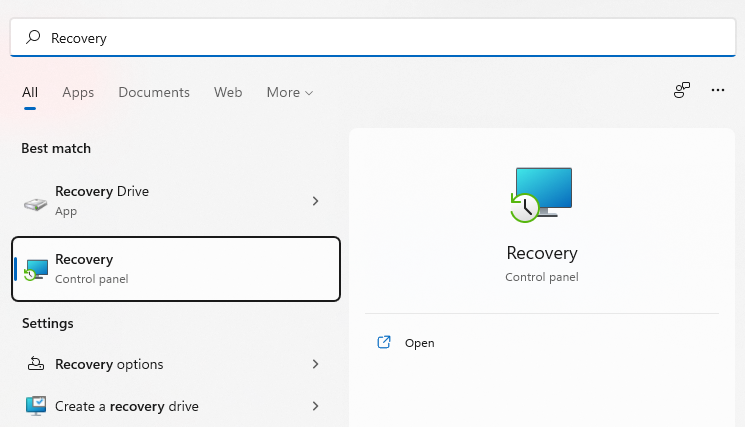745x427 pixels.
Task: Click the Open text in the preview pane
Action: [x=419, y=343]
